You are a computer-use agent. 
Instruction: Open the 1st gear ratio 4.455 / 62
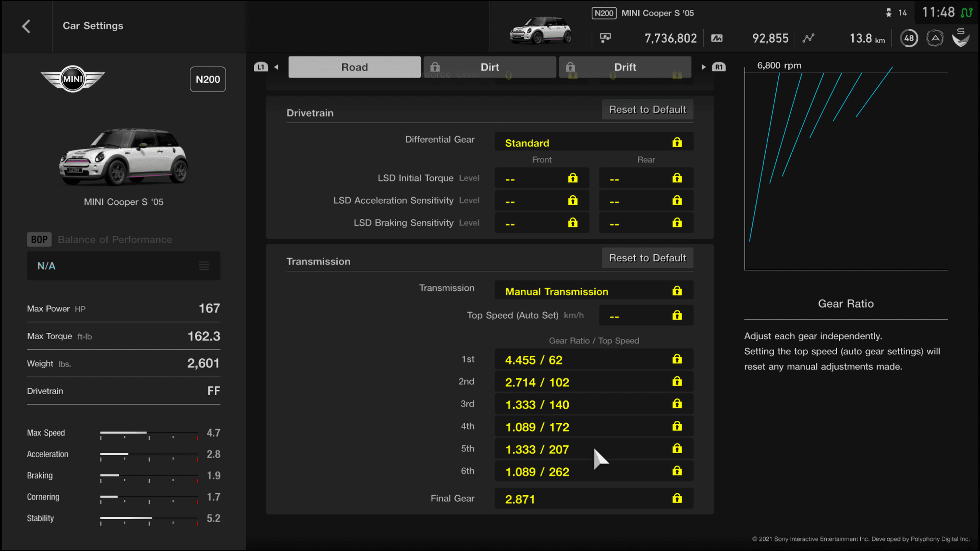click(x=594, y=359)
